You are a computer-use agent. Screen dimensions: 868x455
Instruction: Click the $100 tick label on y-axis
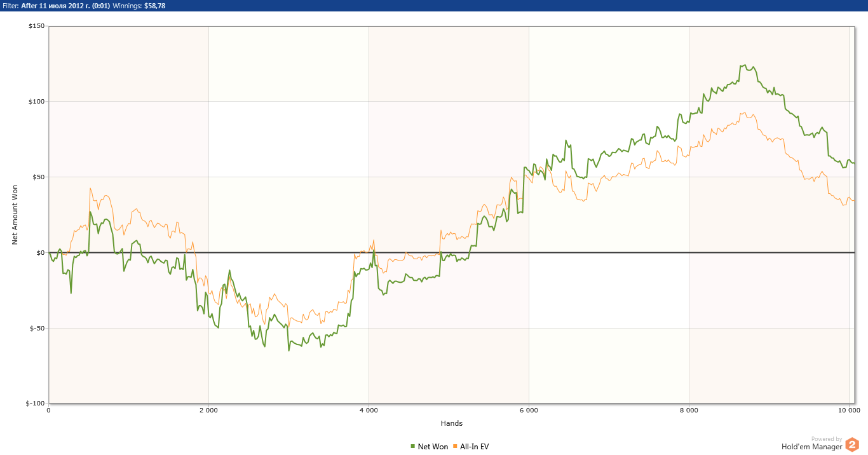(36, 102)
